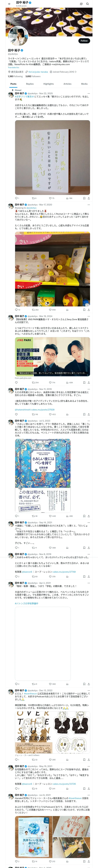Open the search icon in header

(88, 4)
